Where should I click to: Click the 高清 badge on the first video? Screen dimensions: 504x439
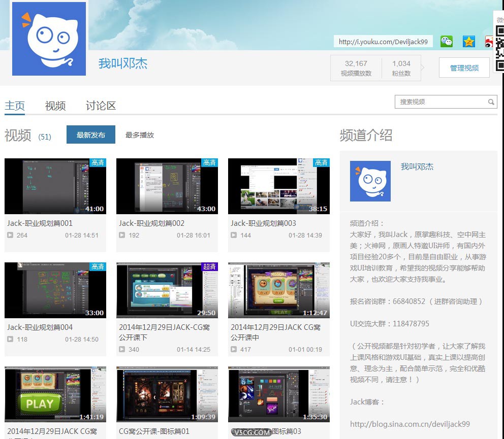(x=98, y=163)
